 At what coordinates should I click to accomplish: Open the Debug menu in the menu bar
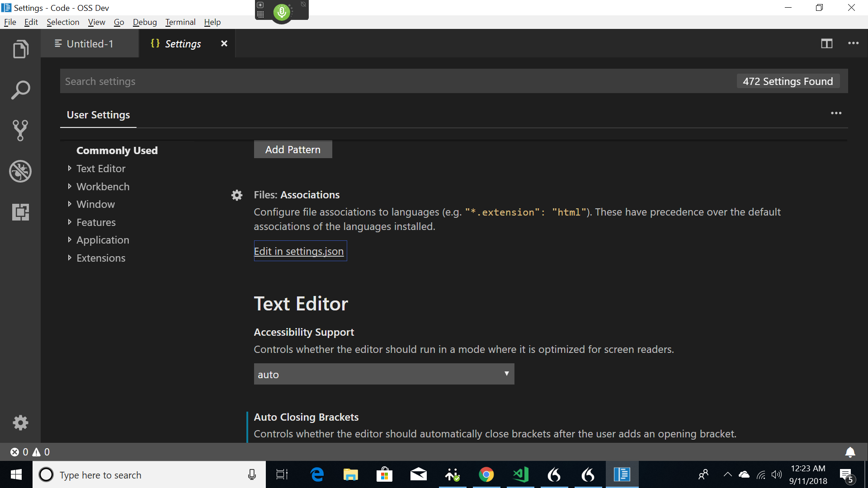[x=145, y=22]
